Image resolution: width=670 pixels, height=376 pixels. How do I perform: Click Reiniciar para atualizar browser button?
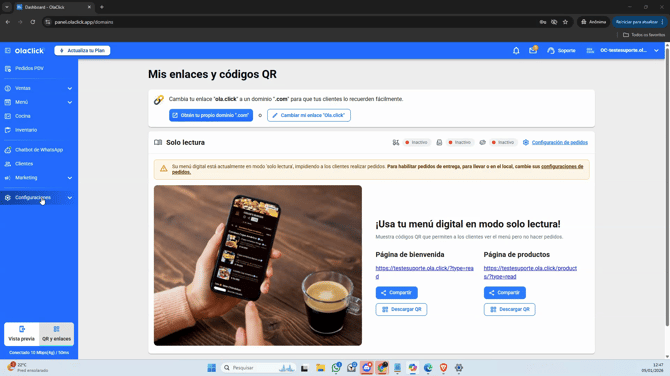[639, 22]
